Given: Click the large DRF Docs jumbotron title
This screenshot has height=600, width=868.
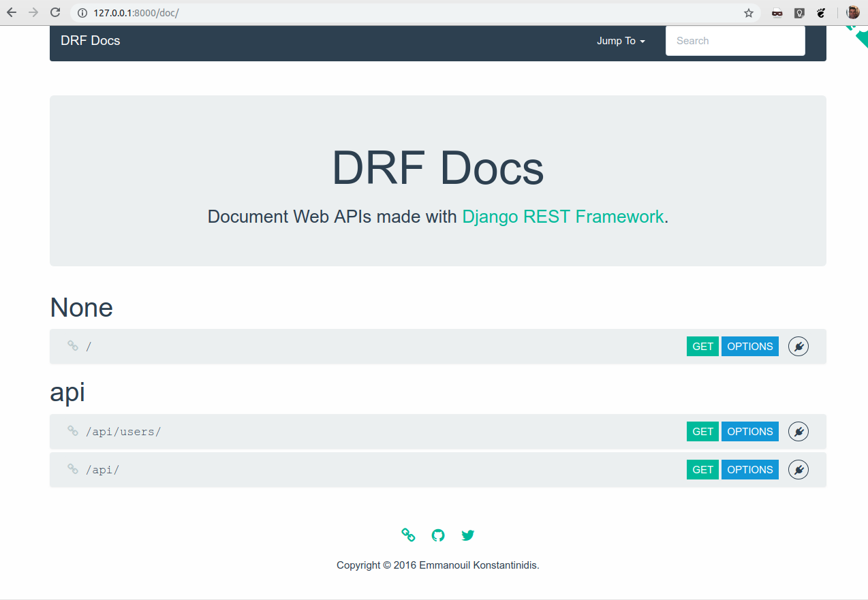Looking at the screenshot, I should click(438, 168).
